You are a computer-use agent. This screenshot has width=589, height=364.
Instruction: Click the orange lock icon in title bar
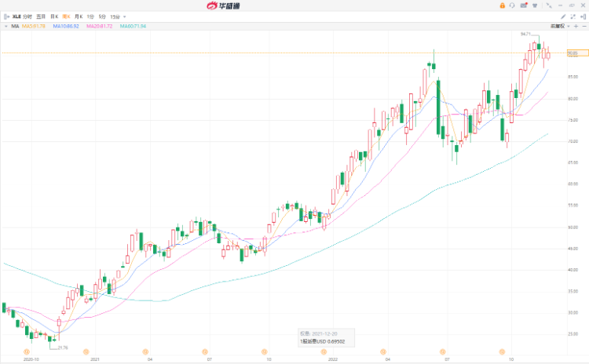(x=502, y=5)
